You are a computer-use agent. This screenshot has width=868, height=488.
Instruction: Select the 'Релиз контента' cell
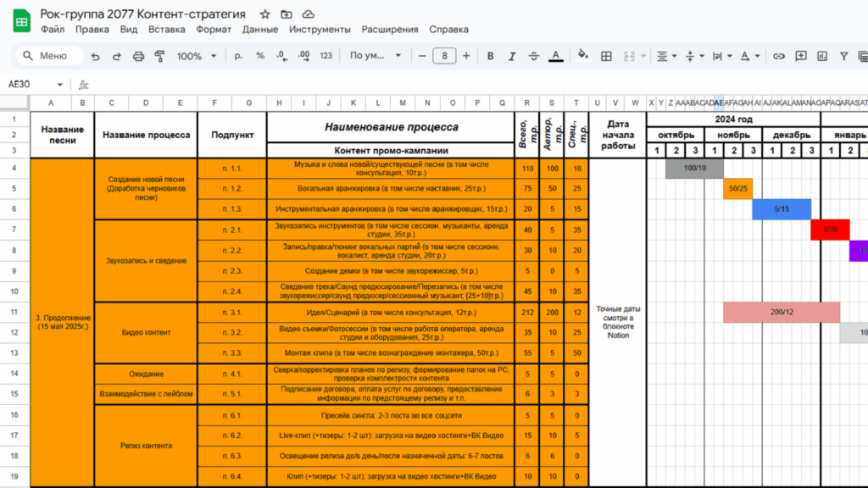pos(146,446)
